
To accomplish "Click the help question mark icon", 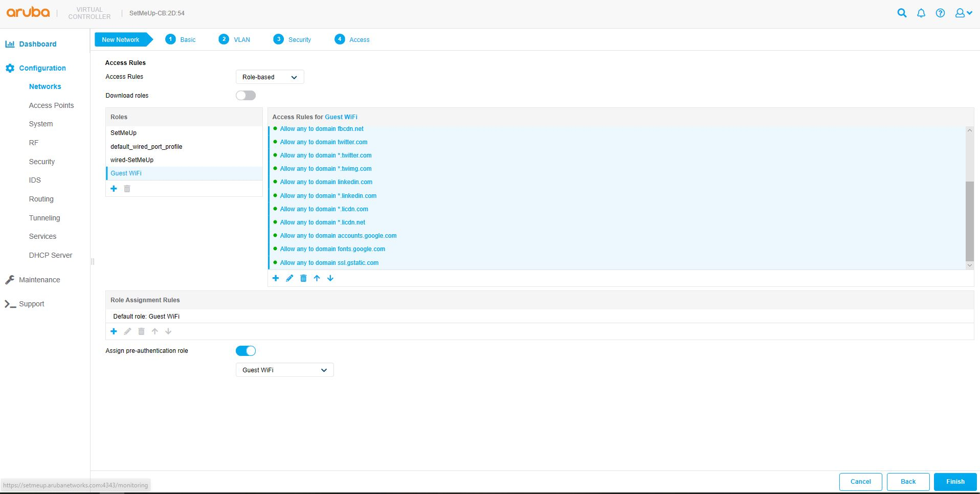I will (940, 13).
